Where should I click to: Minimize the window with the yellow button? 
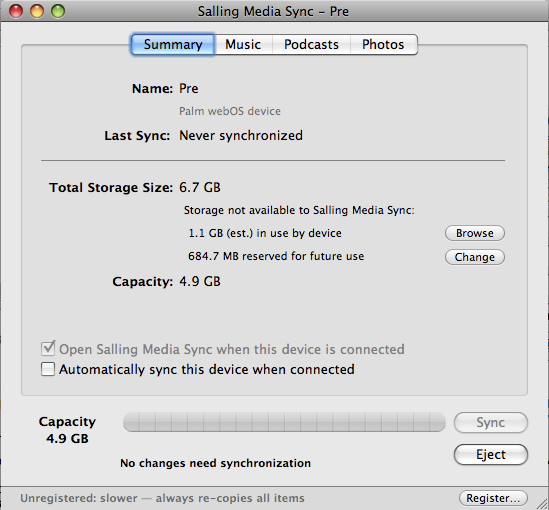[37, 11]
